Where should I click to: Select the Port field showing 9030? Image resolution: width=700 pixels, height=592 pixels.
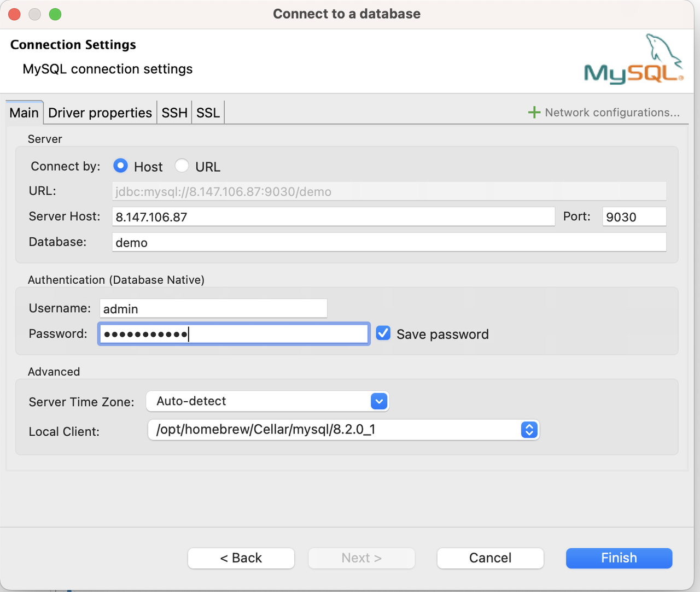point(634,216)
